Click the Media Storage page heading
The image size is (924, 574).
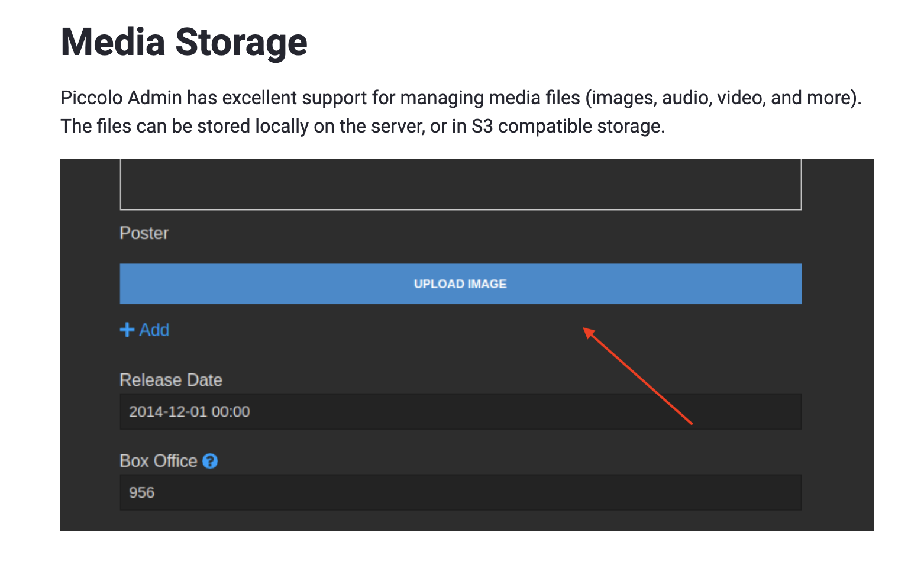tap(183, 41)
